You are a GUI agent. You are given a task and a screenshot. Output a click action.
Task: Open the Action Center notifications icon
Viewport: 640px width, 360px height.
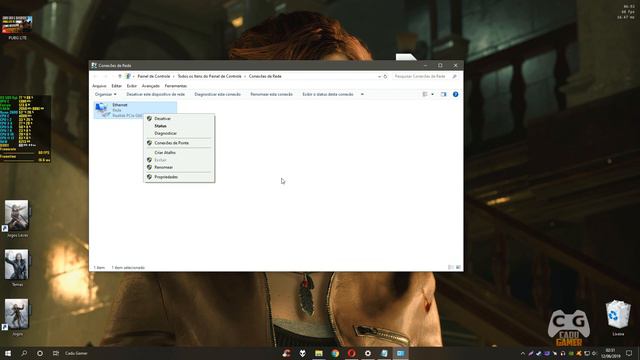pos(629,353)
